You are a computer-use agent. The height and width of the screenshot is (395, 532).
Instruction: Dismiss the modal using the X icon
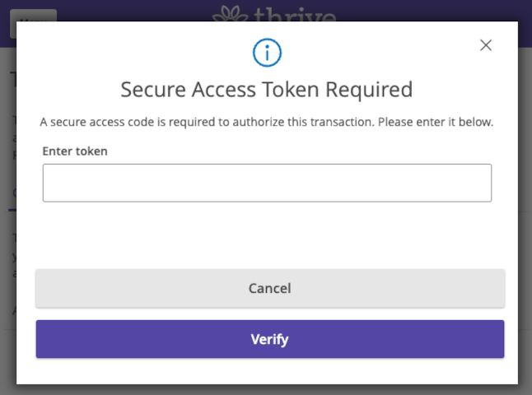[486, 45]
